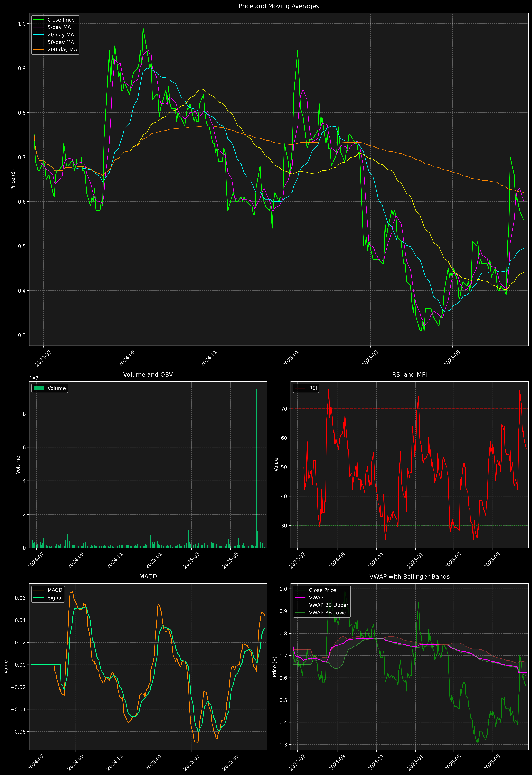This screenshot has width=532, height=775.
Task: Click the 'RSI and MFI' chart title
Action: 409,374
